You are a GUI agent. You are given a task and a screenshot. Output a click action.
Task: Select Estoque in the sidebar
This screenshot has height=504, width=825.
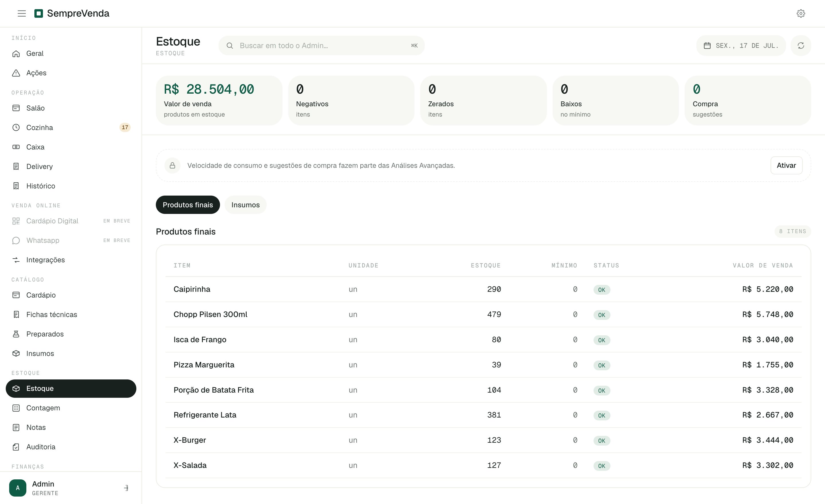(x=71, y=389)
